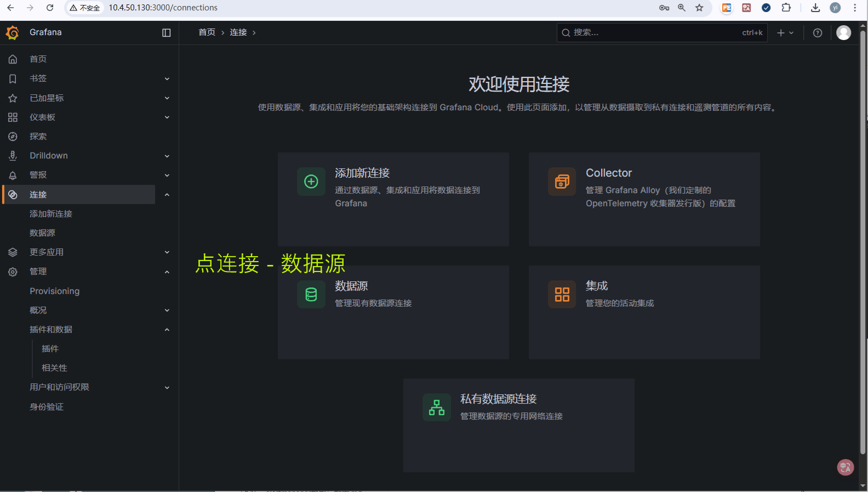Open the plus new-item dropdown in top bar
The image size is (868, 492).
[785, 33]
